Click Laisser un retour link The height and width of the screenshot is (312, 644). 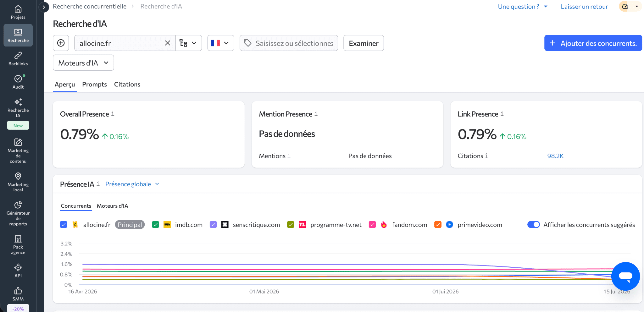(584, 7)
